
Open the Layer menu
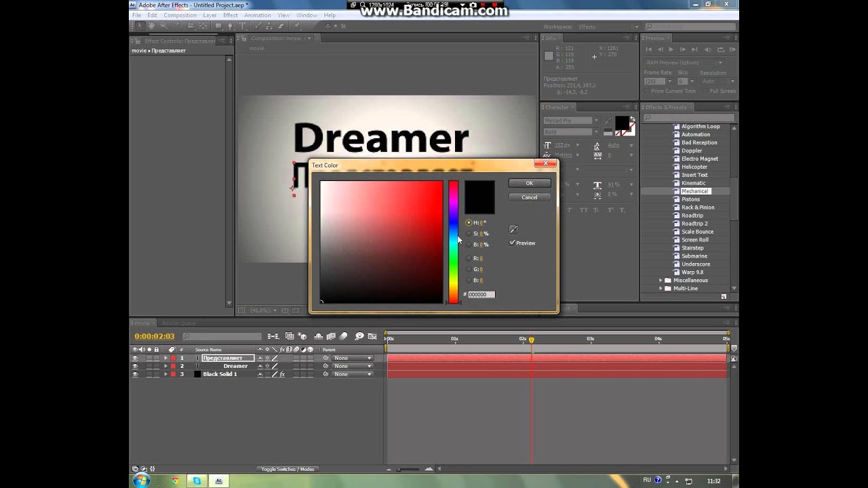click(x=210, y=15)
